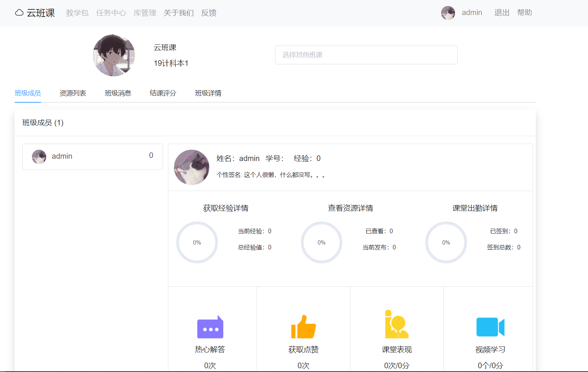This screenshot has width=588, height=372.
Task: Switch to the 班级消息 tab
Action: [118, 93]
